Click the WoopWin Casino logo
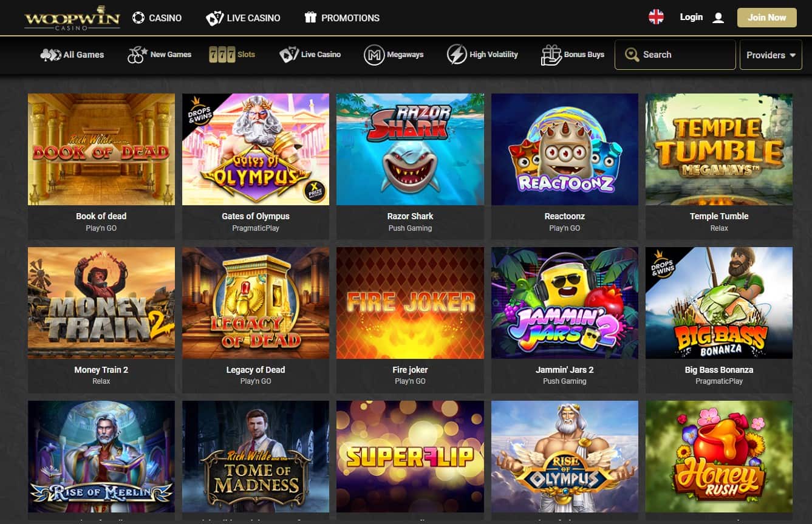This screenshot has width=812, height=524. pyautogui.click(x=72, y=18)
